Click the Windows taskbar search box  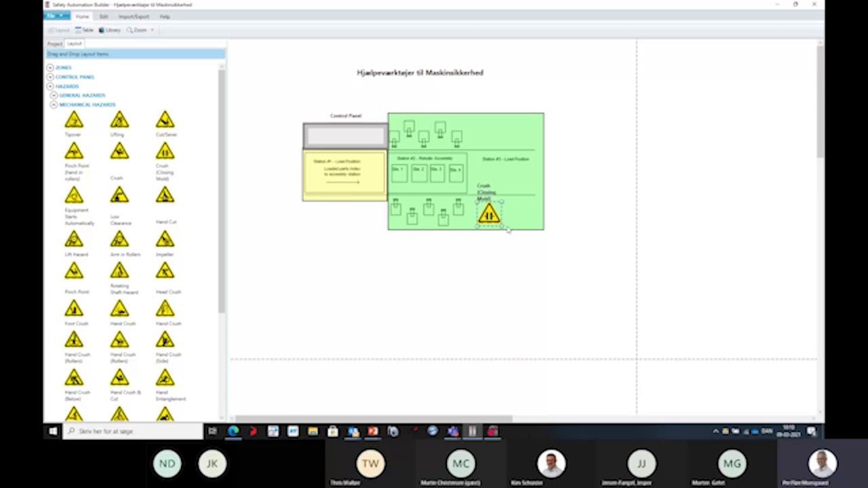(x=133, y=431)
